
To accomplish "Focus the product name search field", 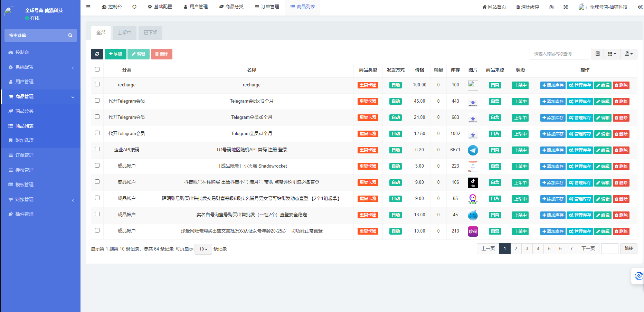I will click(x=559, y=54).
